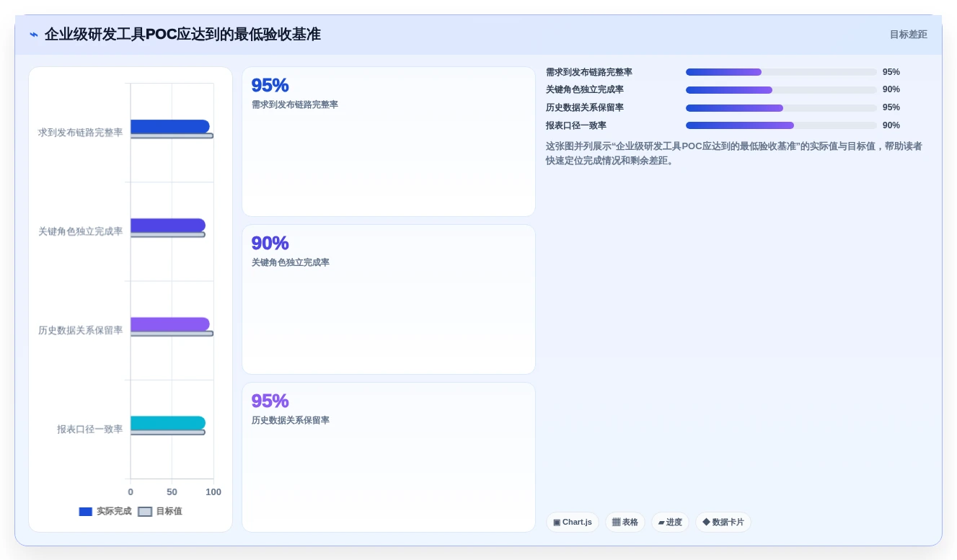Screen dimensions: 957x560
Task: Click the blue actual bar for 求到发布链路完整率
Action: tap(170, 126)
